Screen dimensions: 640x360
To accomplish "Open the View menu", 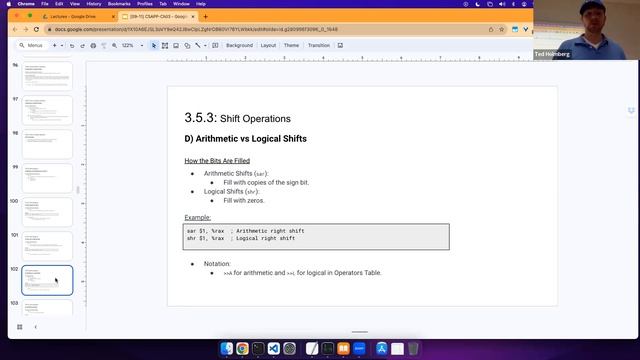I will click(75, 4).
